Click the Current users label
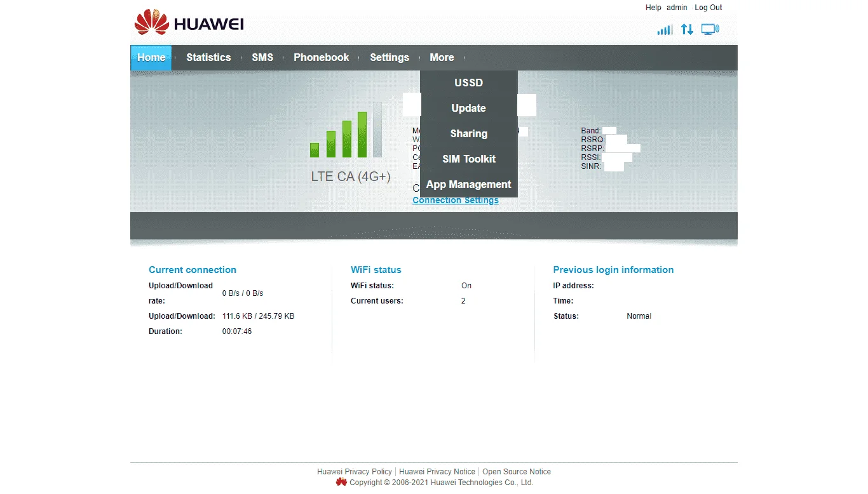The image size is (868, 494). click(377, 301)
